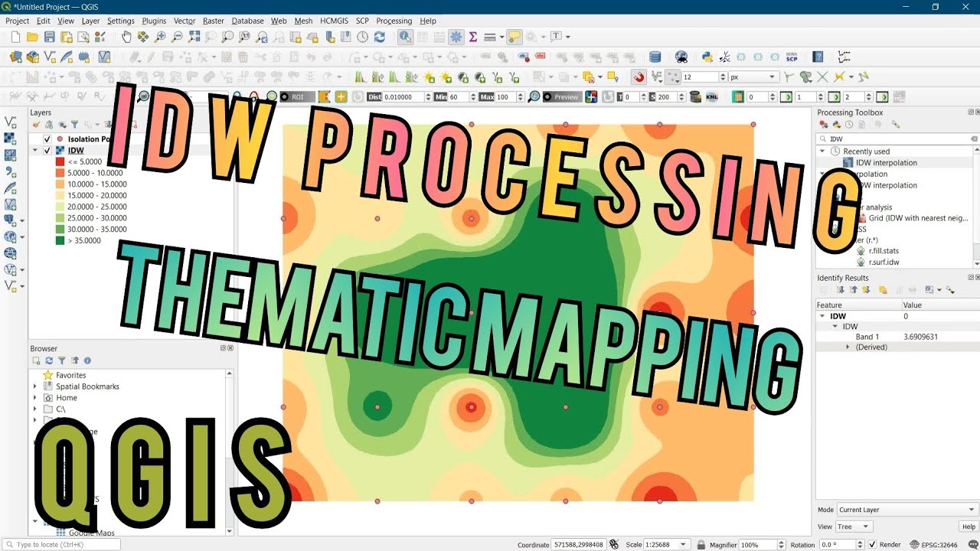Open the Project menu
This screenshot has width=980, height=551.
pyautogui.click(x=18, y=21)
